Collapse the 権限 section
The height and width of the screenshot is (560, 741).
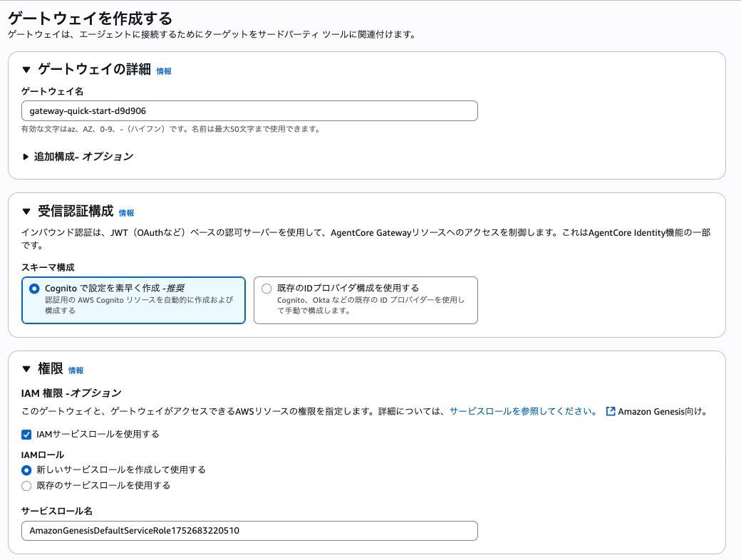click(x=26, y=368)
